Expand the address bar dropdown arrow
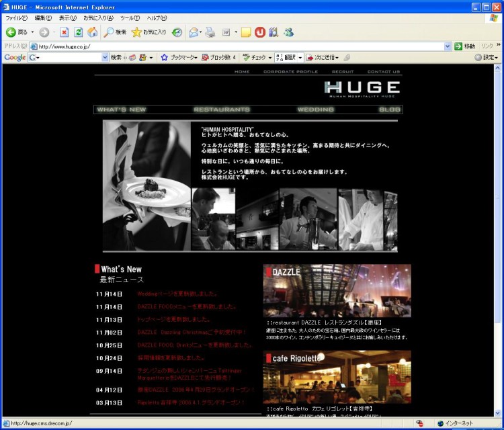This screenshot has width=504, height=430. point(448,46)
